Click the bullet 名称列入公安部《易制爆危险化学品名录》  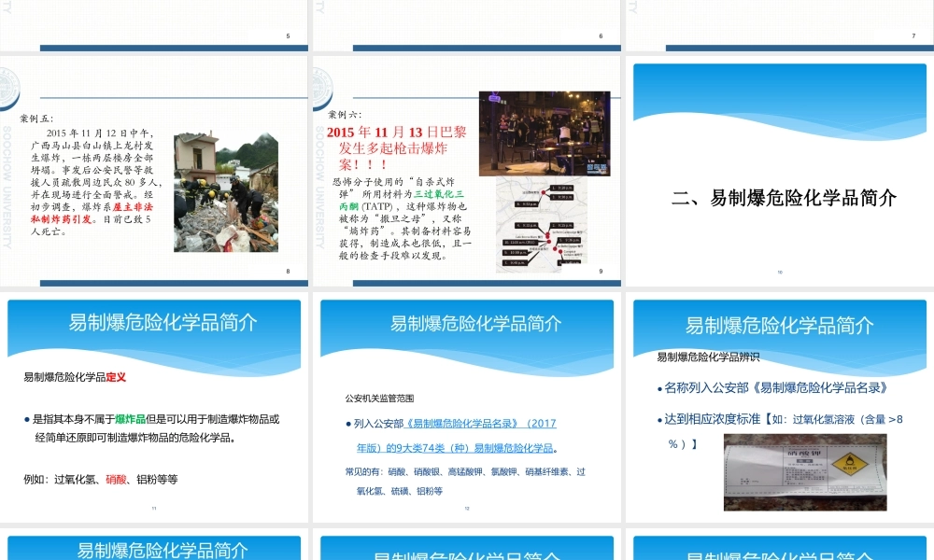[x=772, y=388]
